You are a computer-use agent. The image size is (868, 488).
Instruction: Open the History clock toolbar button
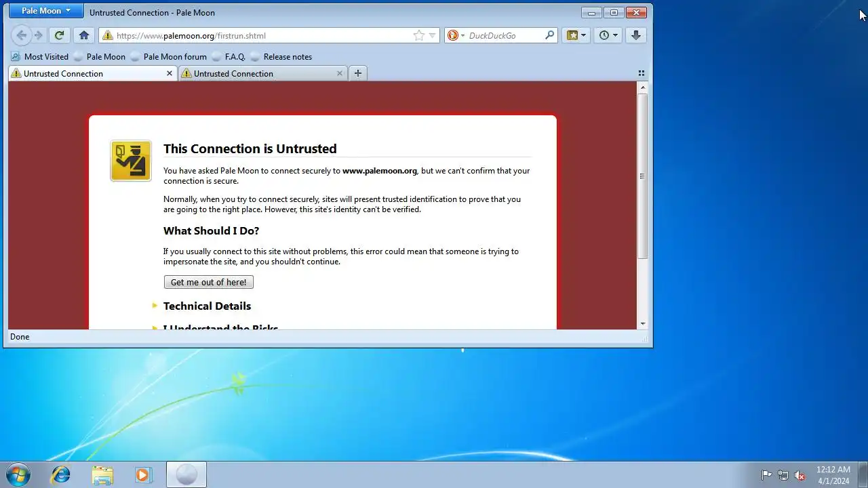coord(608,35)
